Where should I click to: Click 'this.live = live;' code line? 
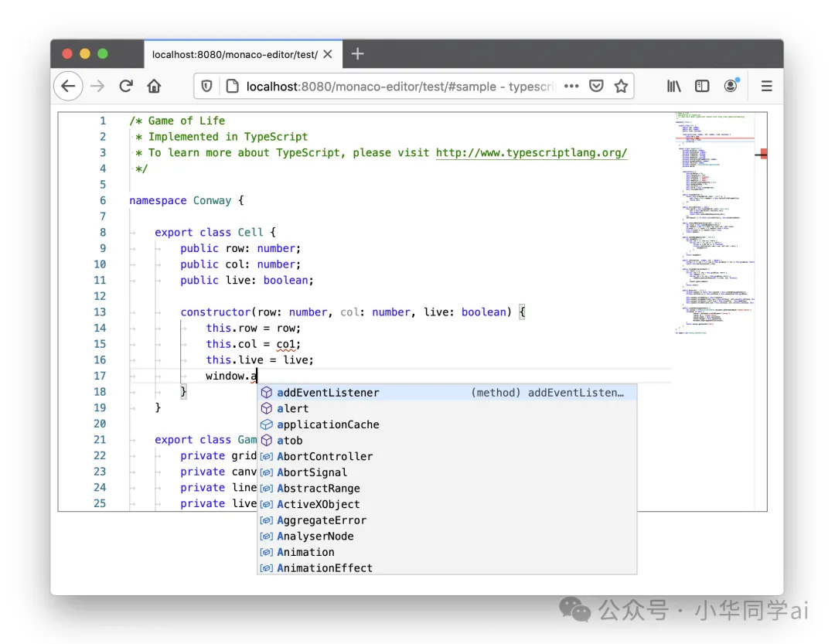(260, 360)
